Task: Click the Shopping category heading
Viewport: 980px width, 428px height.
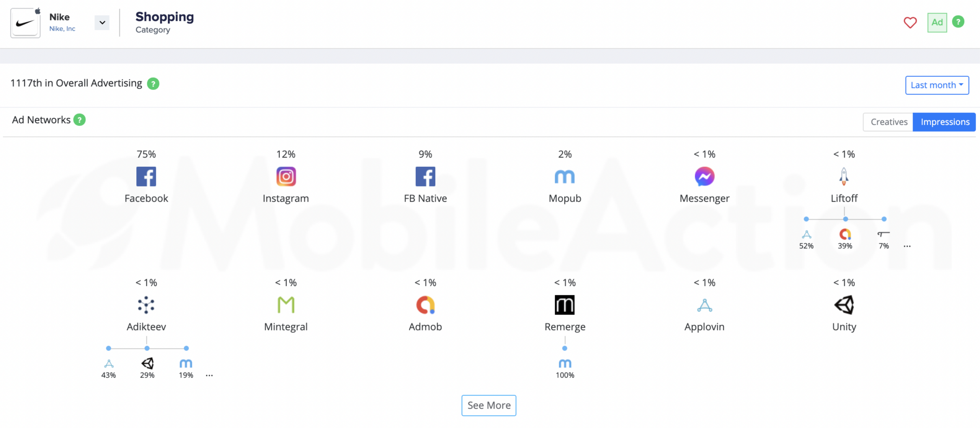Action: click(x=165, y=16)
